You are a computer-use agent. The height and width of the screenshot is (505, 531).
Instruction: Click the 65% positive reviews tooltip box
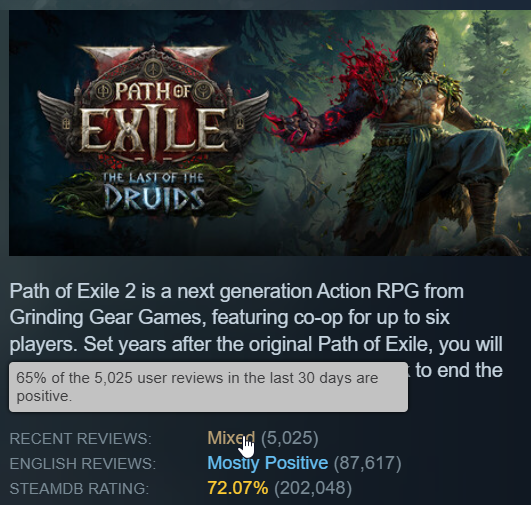[x=208, y=387]
